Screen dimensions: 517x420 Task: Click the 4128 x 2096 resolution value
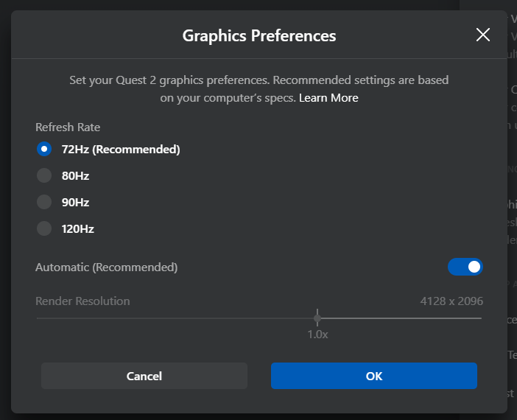pos(451,301)
